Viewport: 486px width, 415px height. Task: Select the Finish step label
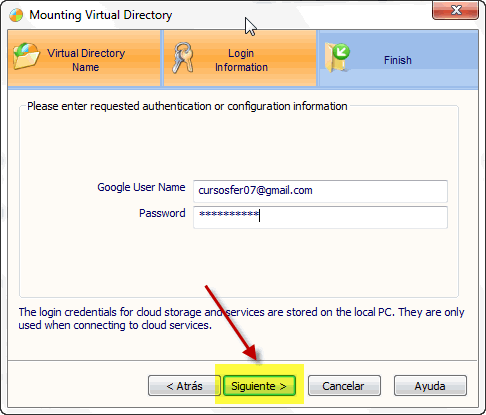pos(398,60)
